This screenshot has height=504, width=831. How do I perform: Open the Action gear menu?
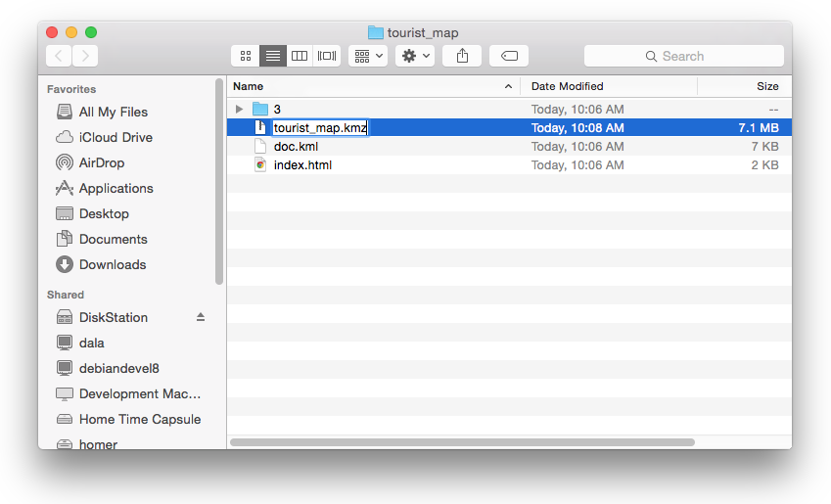tap(415, 56)
